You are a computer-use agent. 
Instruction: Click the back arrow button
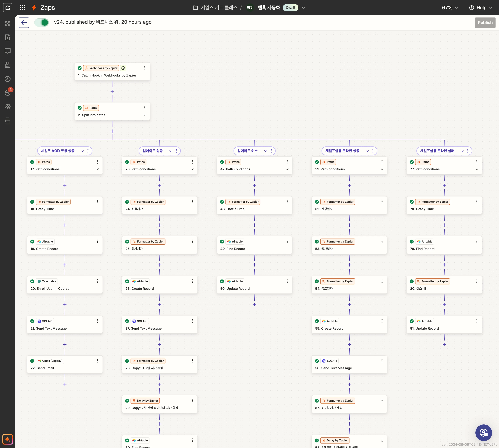pos(24,23)
